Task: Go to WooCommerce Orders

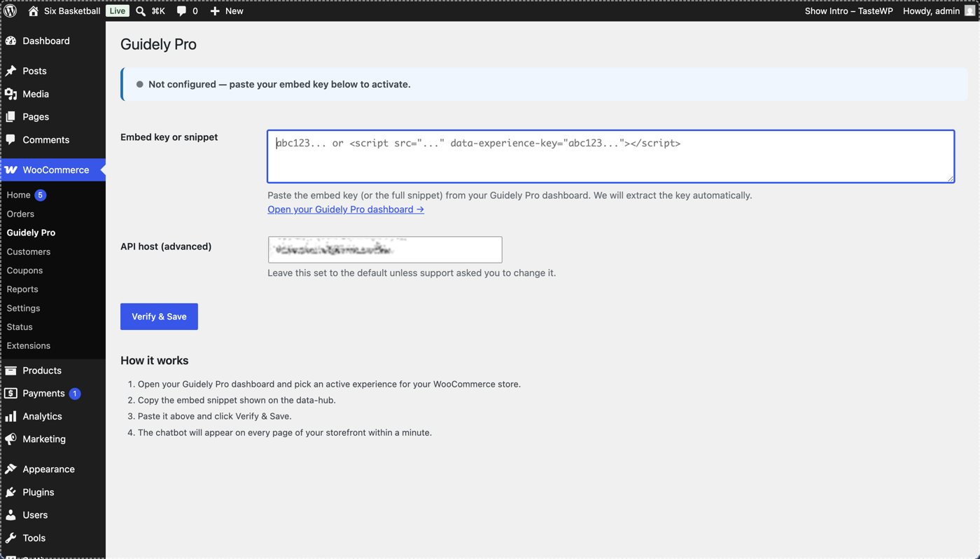Action: (x=20, y=214)
